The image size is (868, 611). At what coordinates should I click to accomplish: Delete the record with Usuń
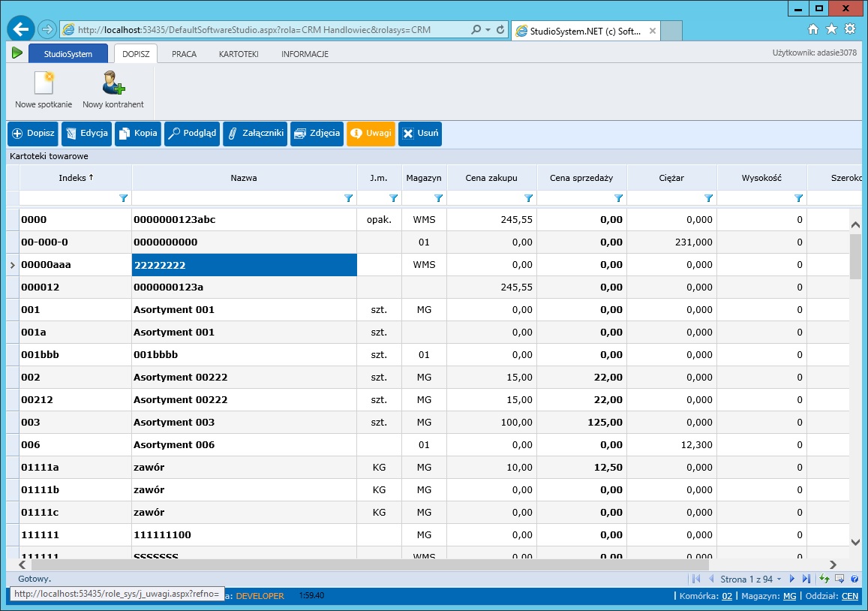tap(420, 134)
